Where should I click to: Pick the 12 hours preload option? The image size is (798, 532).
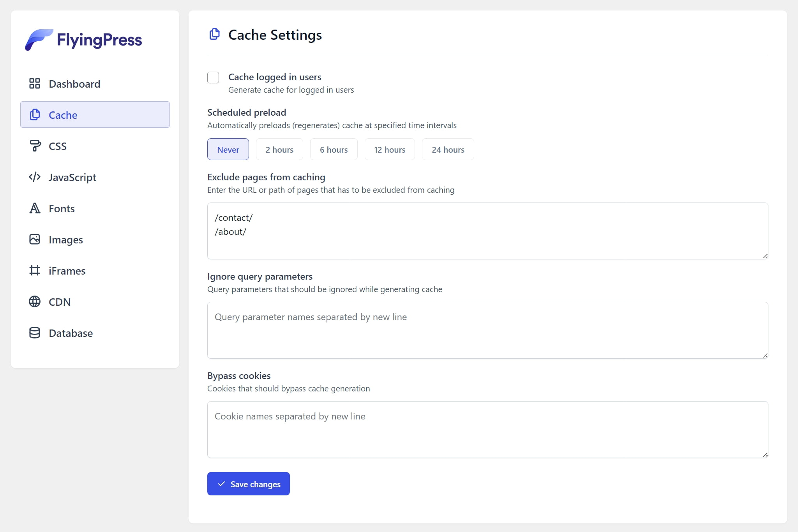coord(390,149)
